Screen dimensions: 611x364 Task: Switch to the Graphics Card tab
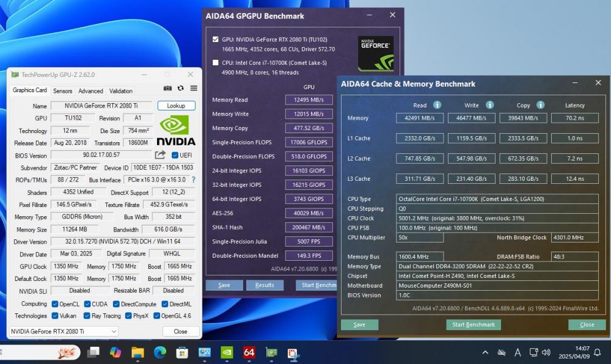(x=29, y=90)
